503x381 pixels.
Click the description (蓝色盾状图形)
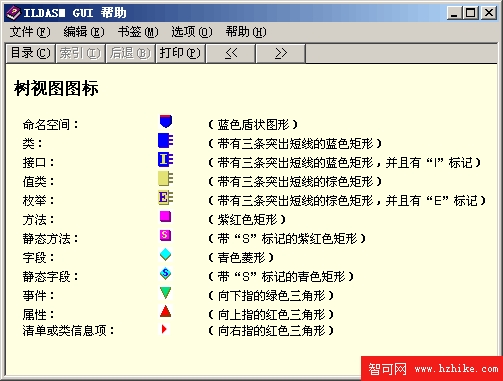(253, 125)
